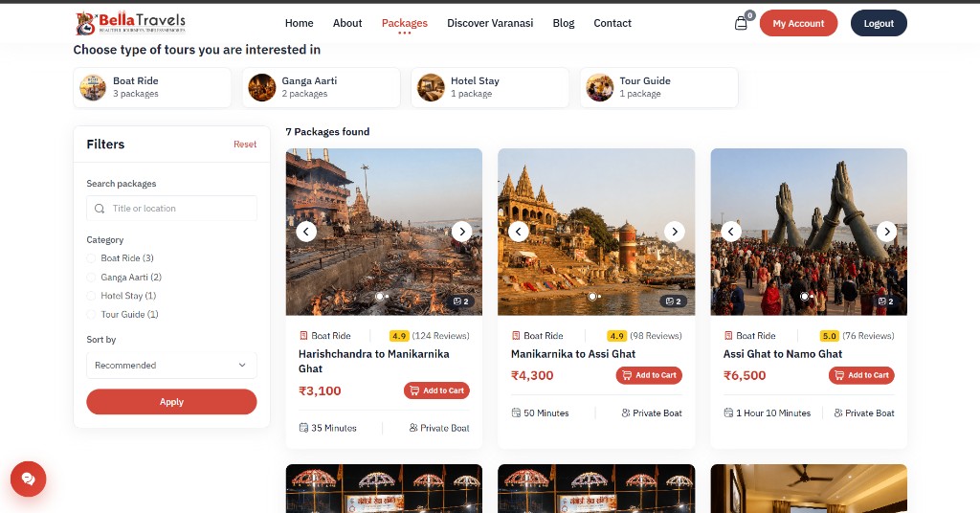The height and width of the screenshot is (513, 980).
Task: Open Harishchandra to Manikarnika Ghat title
Action: coord(374,361)
